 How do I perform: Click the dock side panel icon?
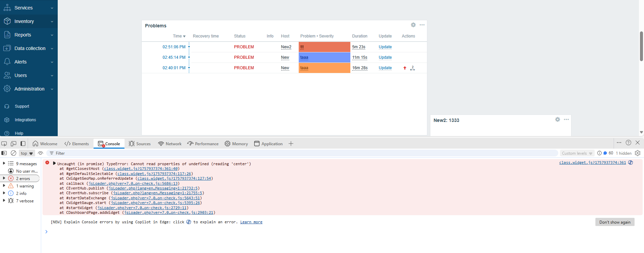click(x=23, y=144)
